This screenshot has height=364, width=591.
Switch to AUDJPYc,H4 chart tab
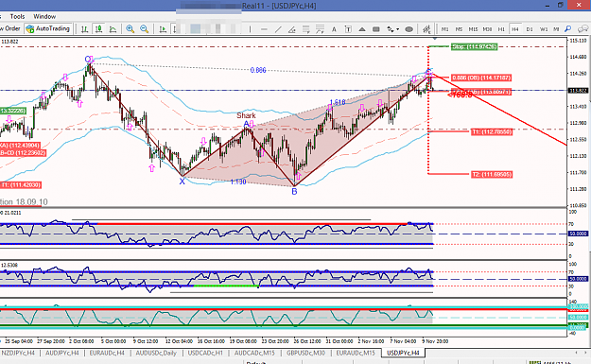pos(61,353)
